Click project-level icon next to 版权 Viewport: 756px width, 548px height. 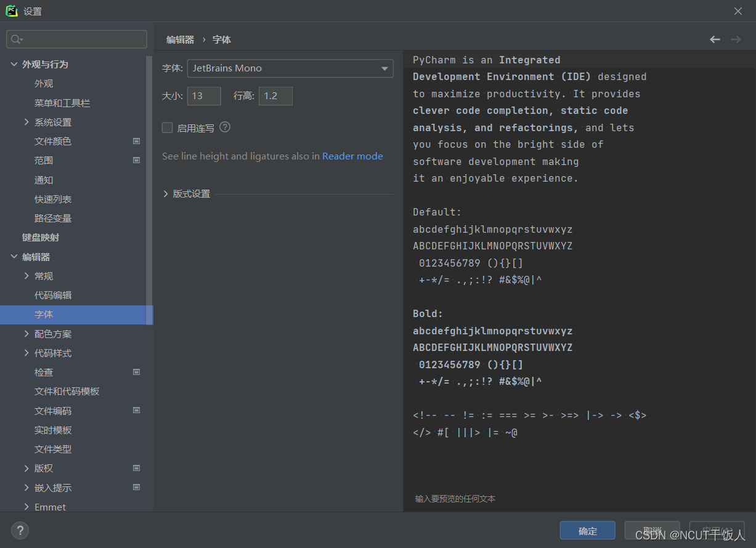click(137, 468)
